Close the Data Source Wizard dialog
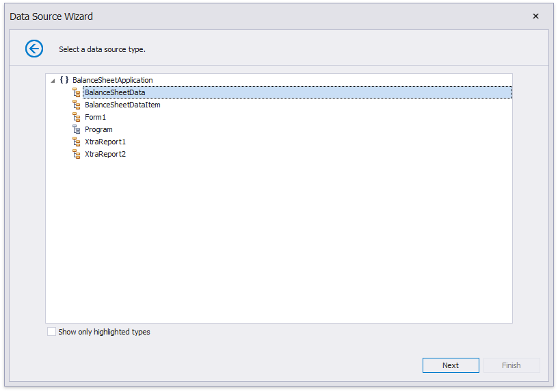This screenshot has height=392, width=558. (x=535, y=16)
